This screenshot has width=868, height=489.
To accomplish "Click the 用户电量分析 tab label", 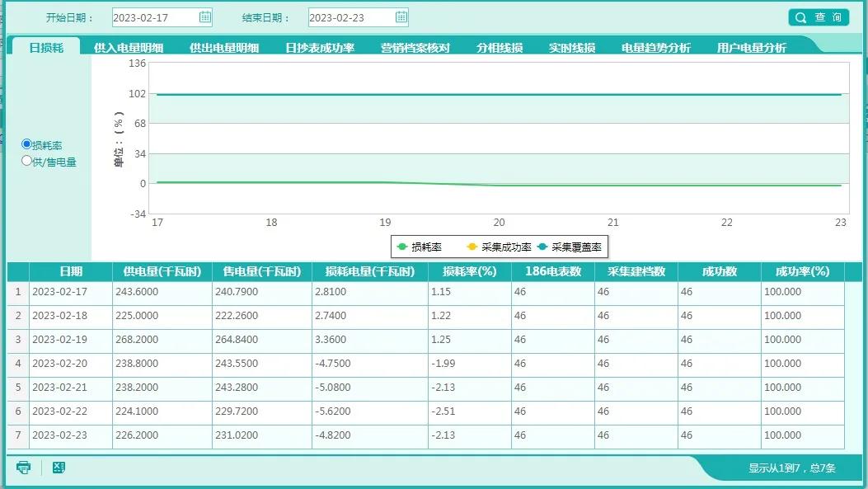I will (x=752, y=47).
